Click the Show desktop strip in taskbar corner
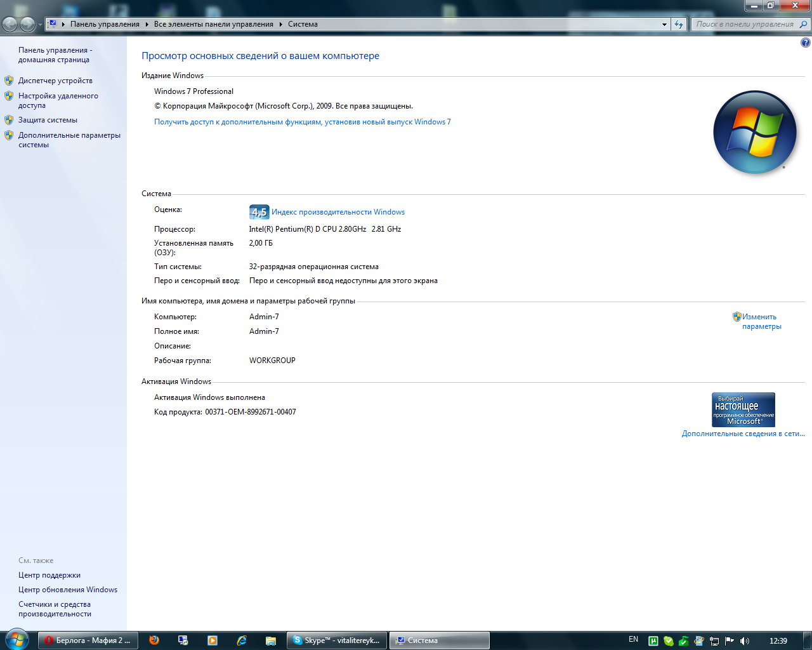The width and height of the screenshot is (812, 650). (x=807, y=640)
